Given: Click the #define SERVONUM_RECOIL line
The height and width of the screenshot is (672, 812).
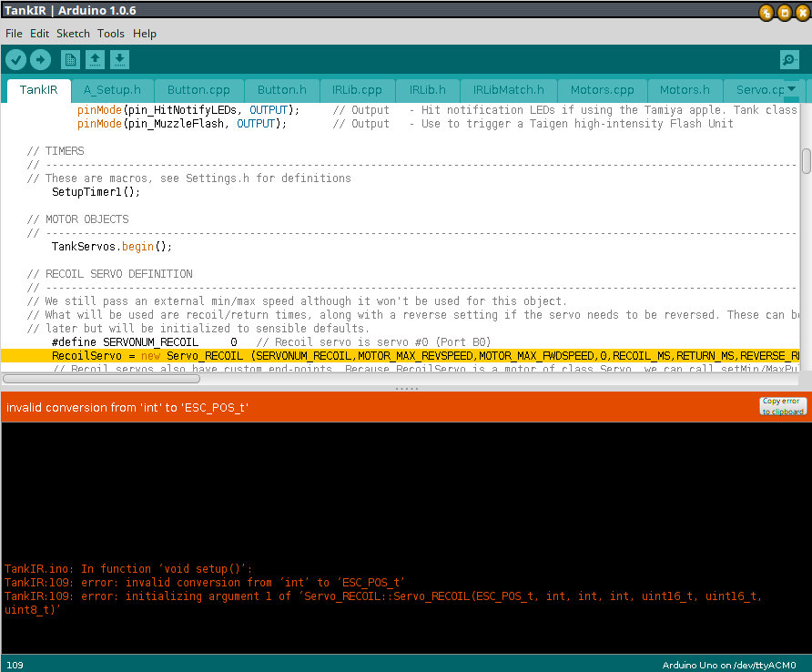Looking at the screenshot, I should point(271,342).
